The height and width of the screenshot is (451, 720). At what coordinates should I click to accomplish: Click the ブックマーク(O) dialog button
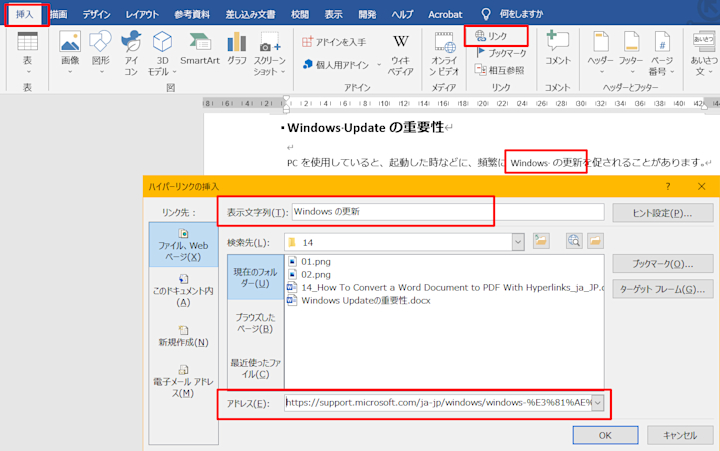coord(662,264)
